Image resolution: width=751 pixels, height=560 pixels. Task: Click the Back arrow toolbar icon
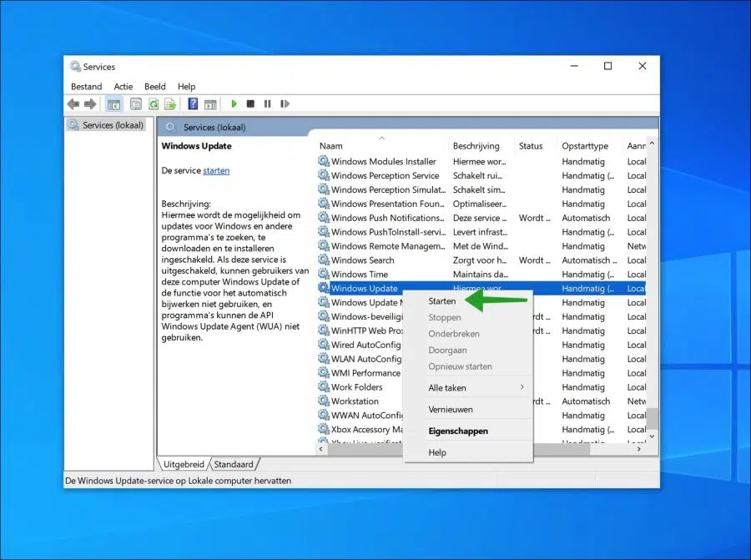73,104
